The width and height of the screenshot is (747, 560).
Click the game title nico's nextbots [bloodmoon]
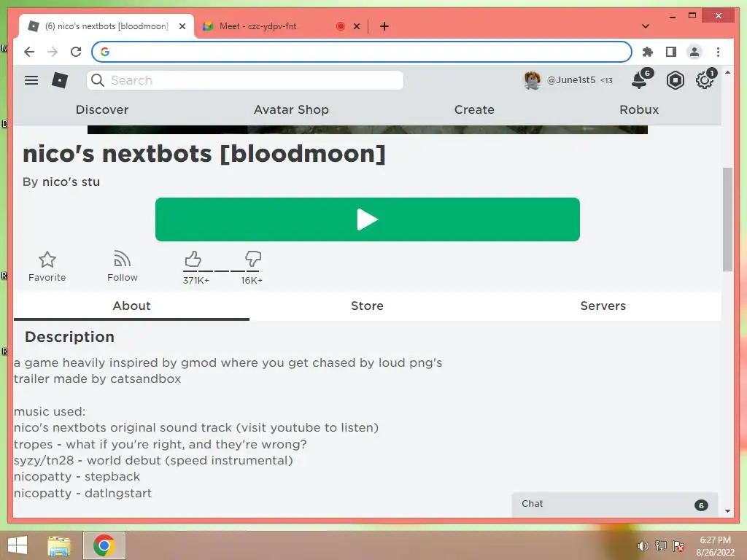point(204,153)
